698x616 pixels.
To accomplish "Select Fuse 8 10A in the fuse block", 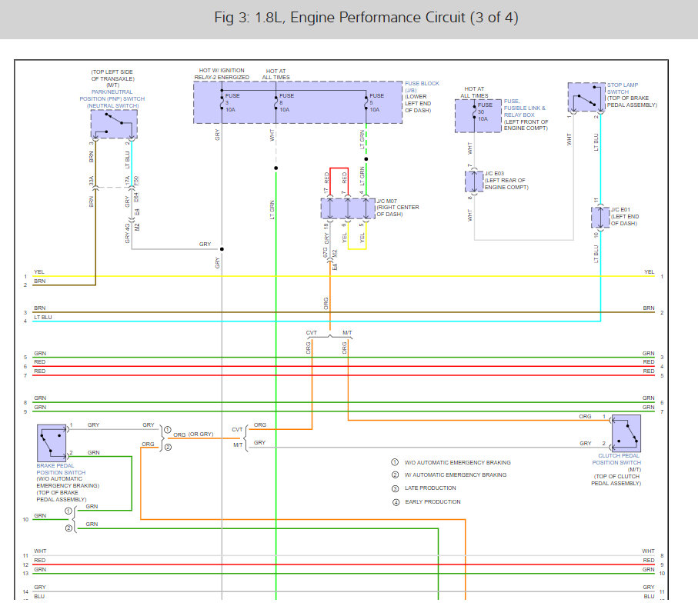I will [284, 102].
